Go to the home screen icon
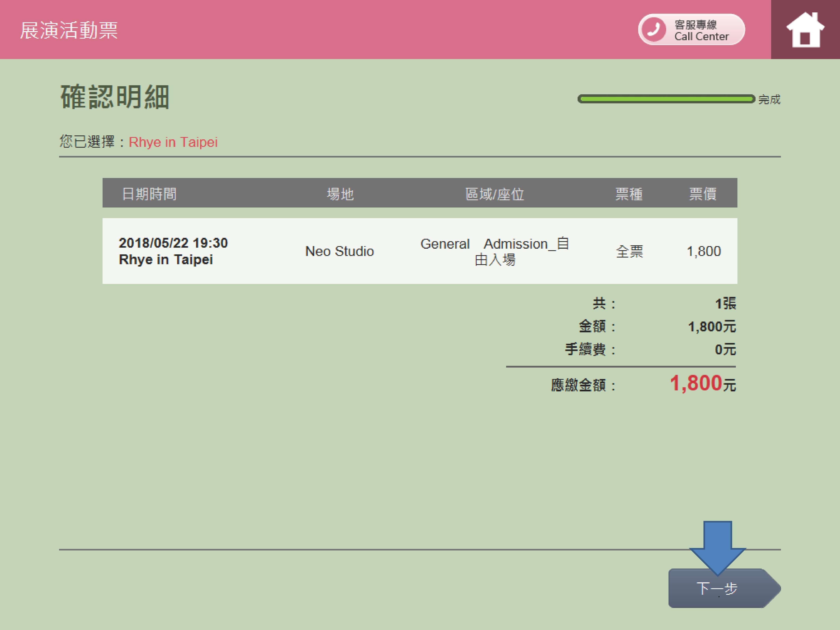The image size is (840, 630). pos(805,30)
